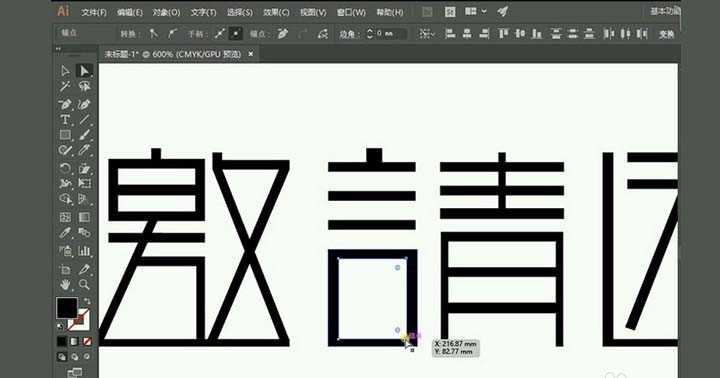Screen dimensions: 720x378
Task: Enable Draw Inside mode
Action: pos(86,356)
